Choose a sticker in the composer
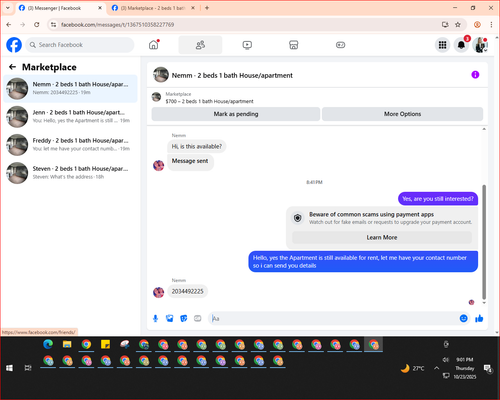Screen dimensions: 500x400 (x=184, y=319)
